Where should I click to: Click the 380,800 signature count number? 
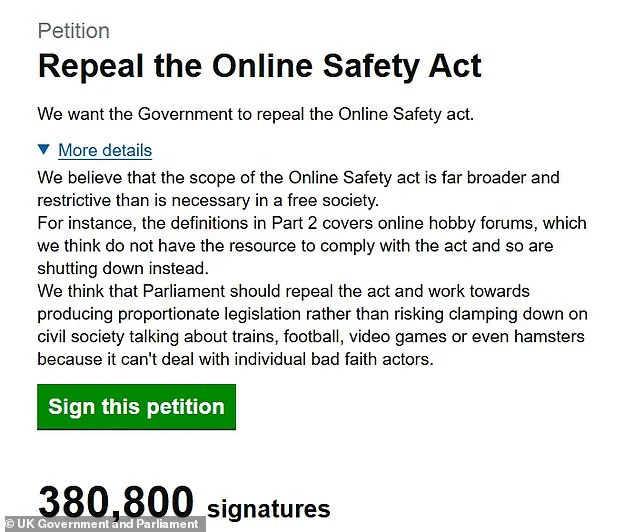[115, 503]
